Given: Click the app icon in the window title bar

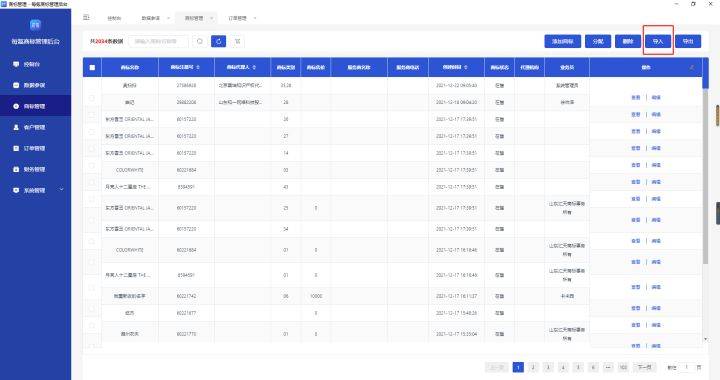Looking at the screenshot, I should 4,4.
